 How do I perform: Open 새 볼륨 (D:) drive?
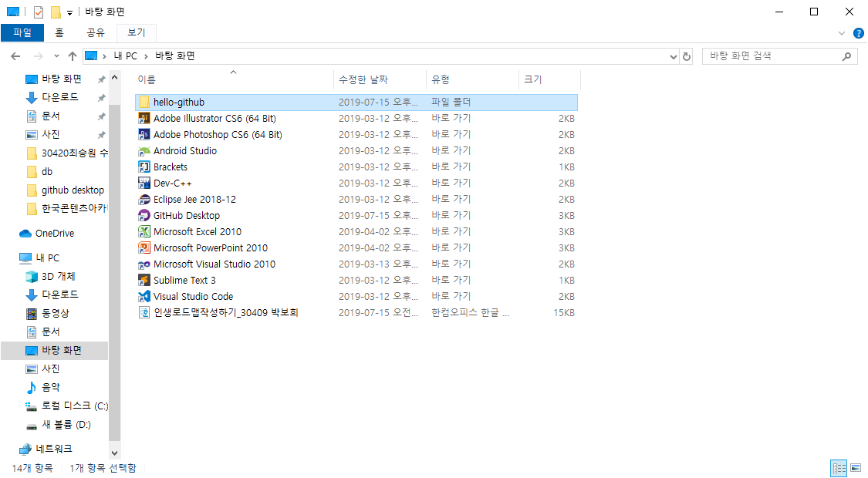tap(58, 424)
